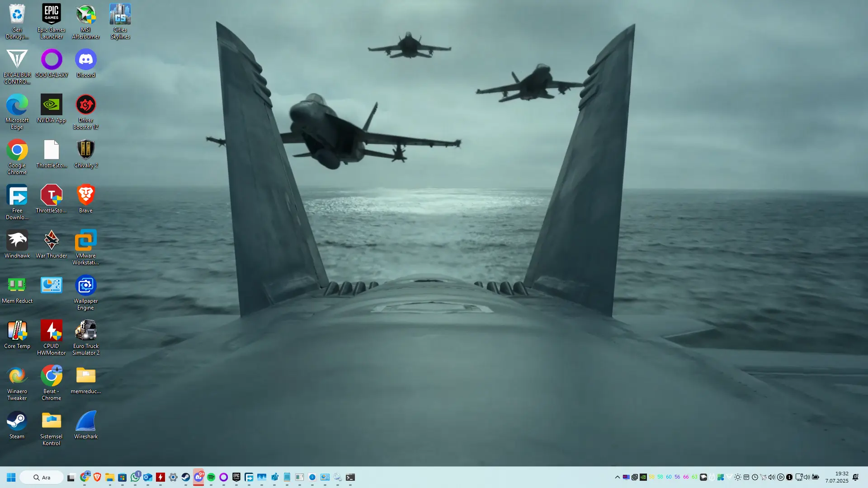Select the Windhawk desktop shortcut

[x=17, y=244]
